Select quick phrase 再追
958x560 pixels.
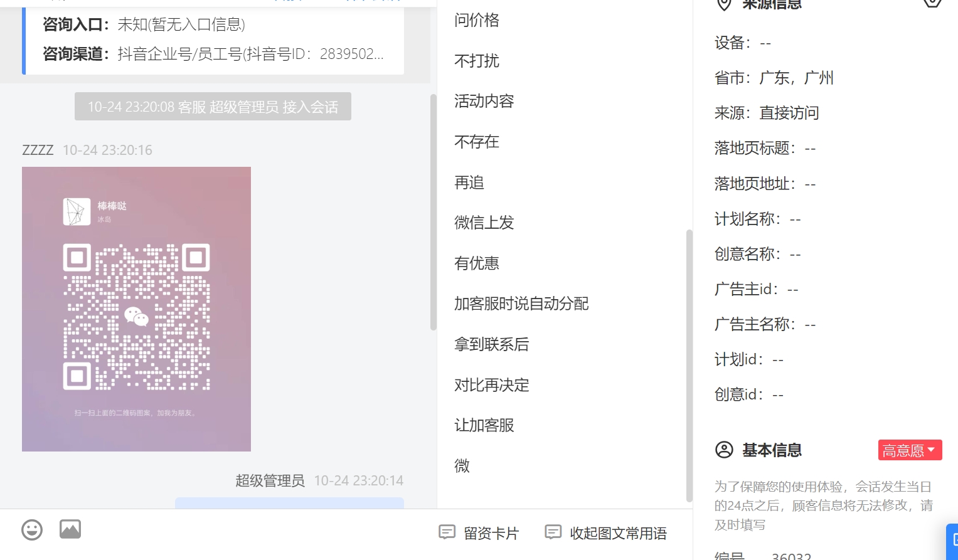pyautogui.click(x=469, y=182)
